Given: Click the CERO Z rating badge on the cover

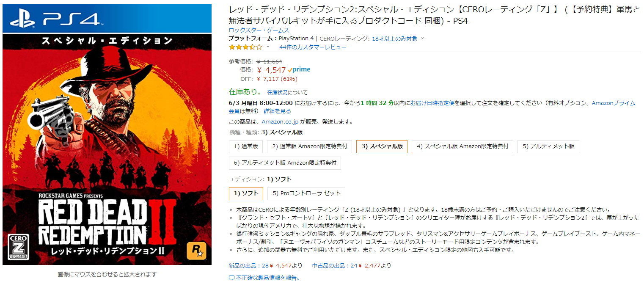Looking at the screenshot, I should pyautogui.click(x=17, y=246).
